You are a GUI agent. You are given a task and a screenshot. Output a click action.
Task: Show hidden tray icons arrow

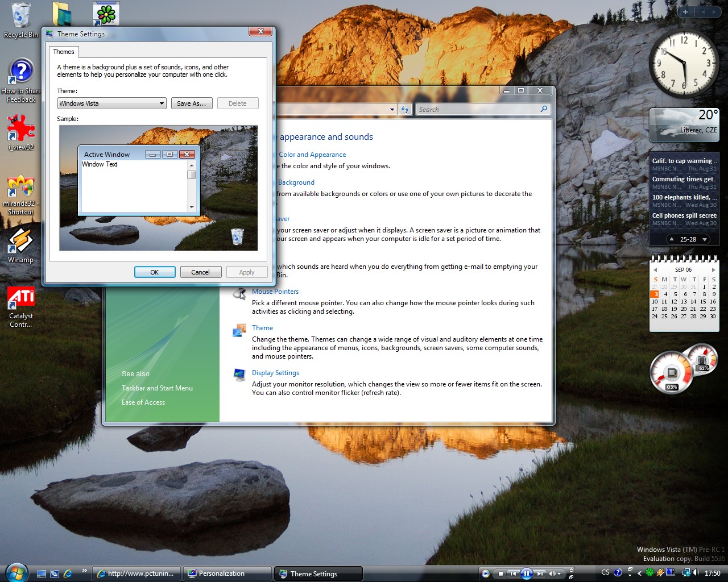(x=639, y=573)
